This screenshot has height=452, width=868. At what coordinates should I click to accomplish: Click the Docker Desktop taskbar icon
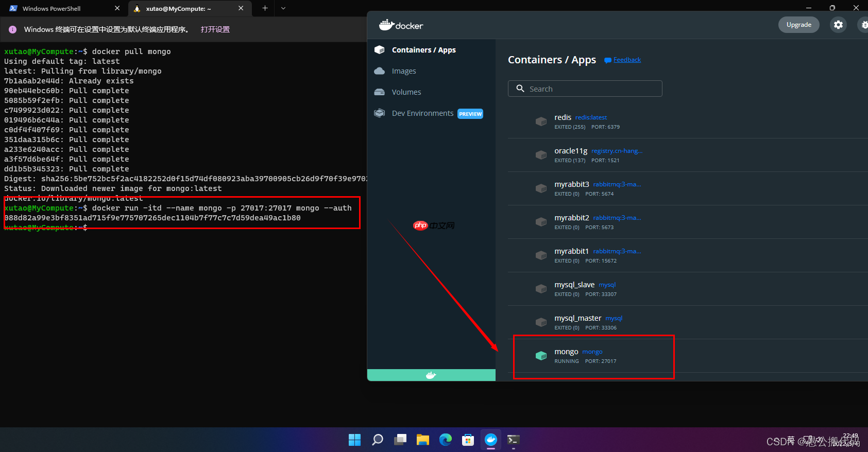coord(491,440)
